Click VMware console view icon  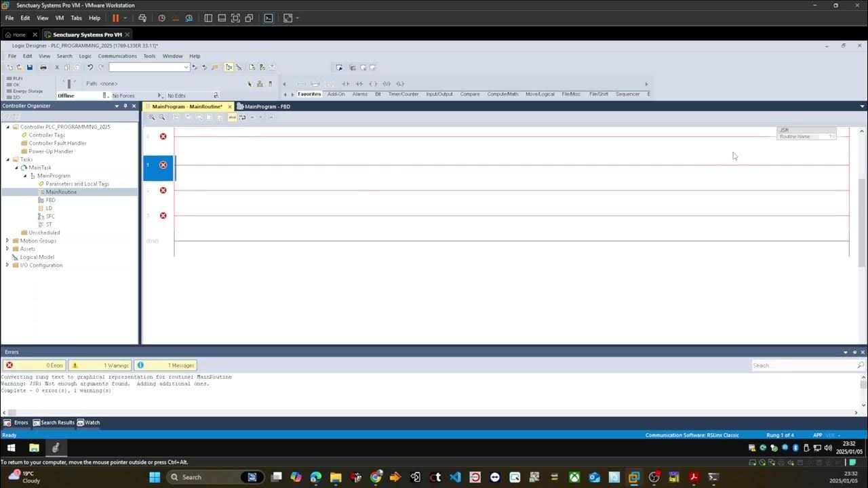(x=269, y=18)
